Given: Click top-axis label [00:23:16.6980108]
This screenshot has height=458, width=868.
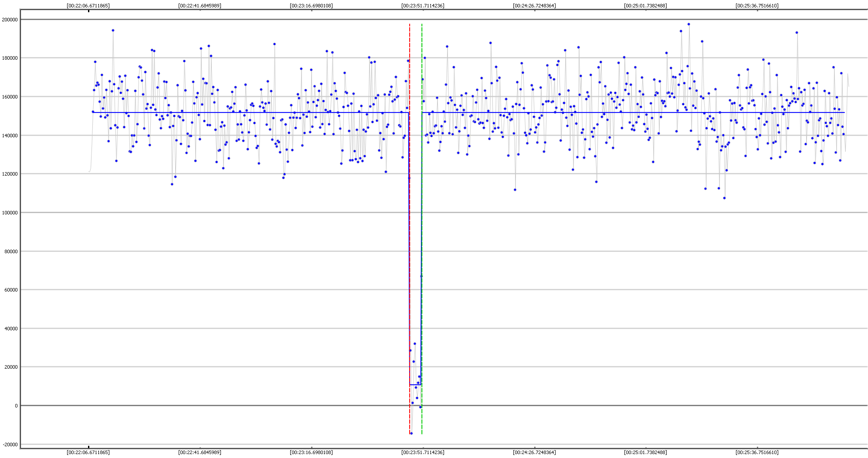Looking at the screenshot, I should click(311, 6).
